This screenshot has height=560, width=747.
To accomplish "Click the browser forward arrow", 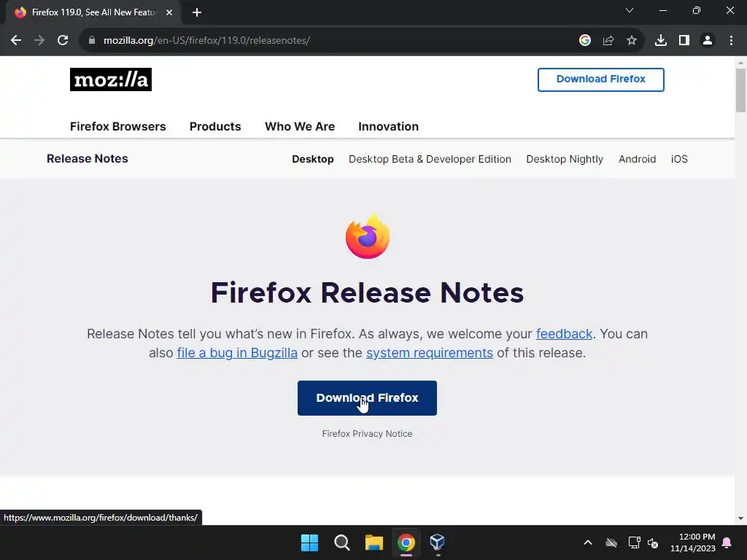I will (39, 41).
